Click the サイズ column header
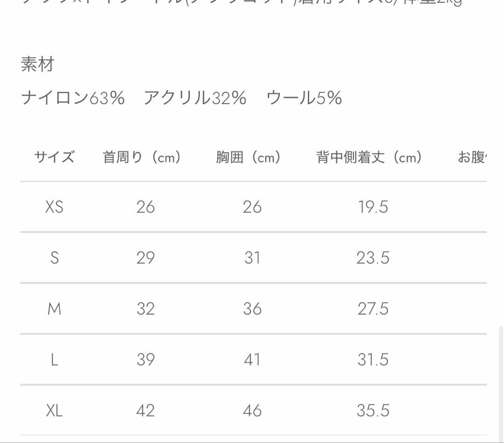Screen dimensions: 504x443 [54, 157]
